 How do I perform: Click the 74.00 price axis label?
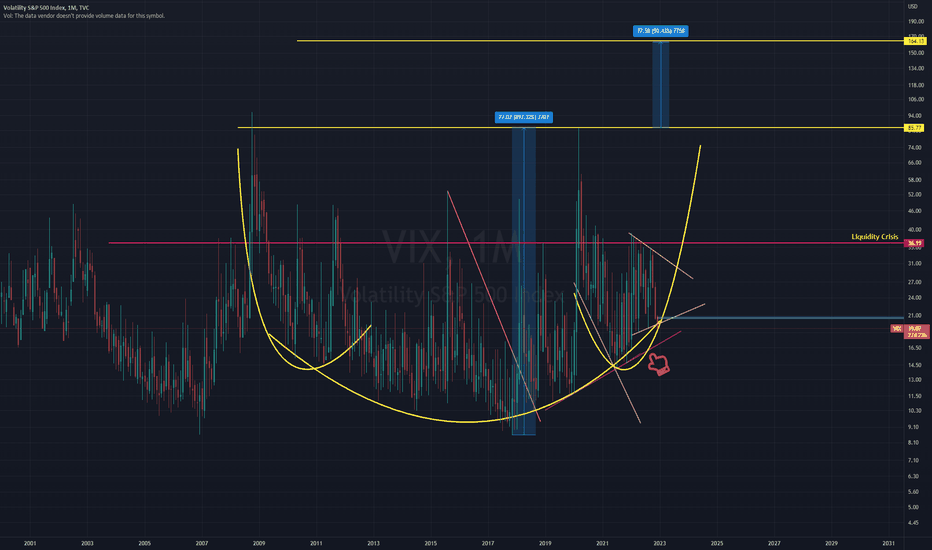pyautogui.click(x=914, y=147)
